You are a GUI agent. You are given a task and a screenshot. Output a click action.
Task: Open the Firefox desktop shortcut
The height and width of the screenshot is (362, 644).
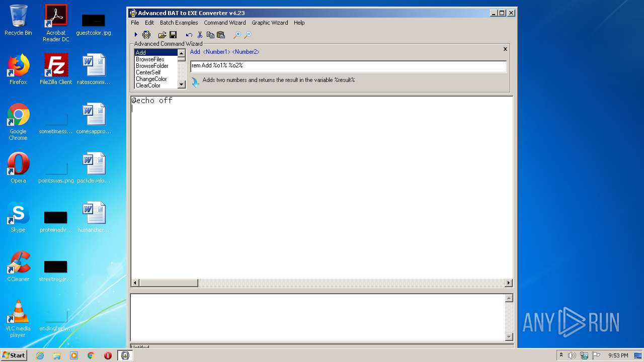pos(18,69)
